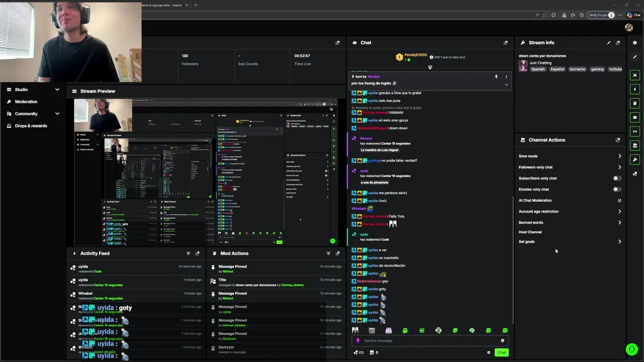Click the store icon showing 0 below the chat input
This screenshot has width=644, height=362.
click(374, 352)
